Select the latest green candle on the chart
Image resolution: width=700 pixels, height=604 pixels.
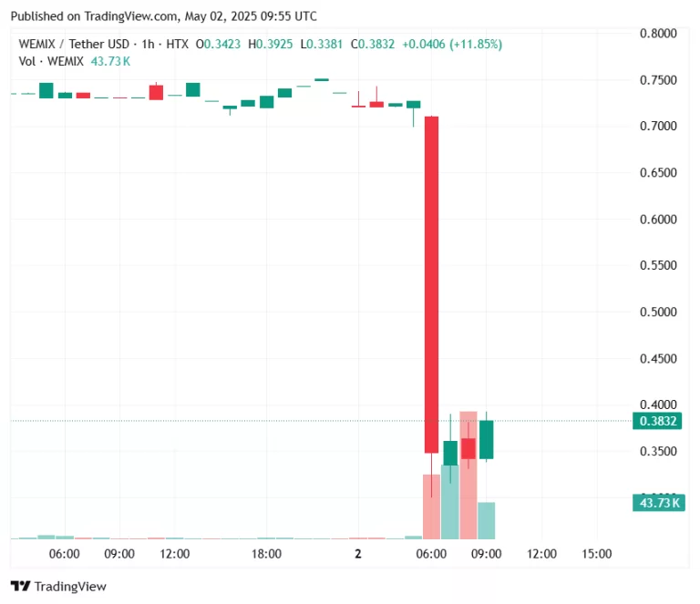tap(487, 439)
